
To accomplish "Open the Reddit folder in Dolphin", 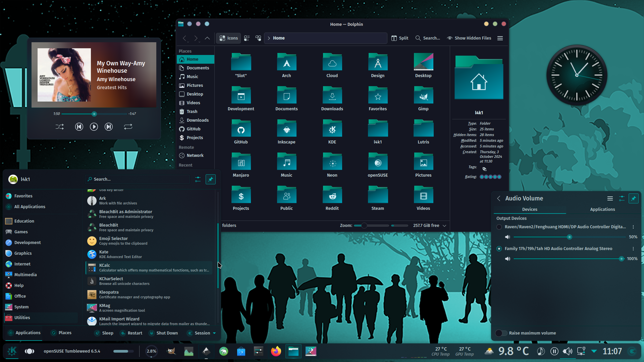I will (332, 198).
